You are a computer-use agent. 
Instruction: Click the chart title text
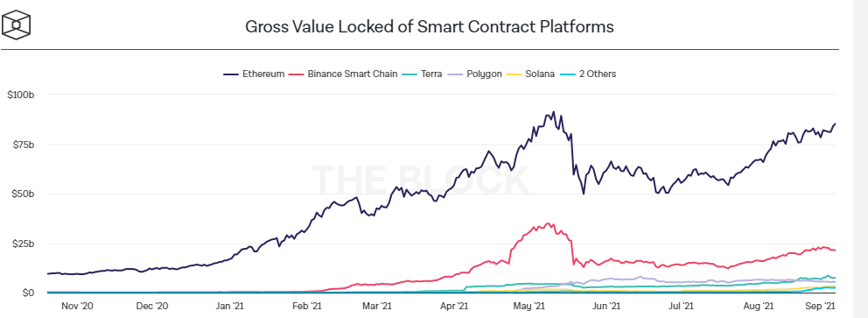(x=430, y=26)
